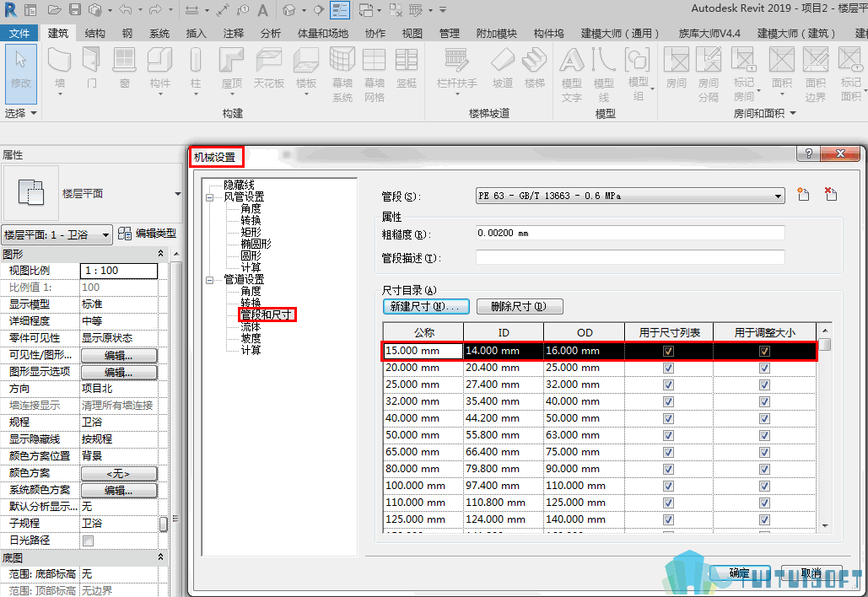Screen dimensions: 868x597
Task: Open the 楼层平面: 1 - 卫浴 dropdown
Action: 57,235
